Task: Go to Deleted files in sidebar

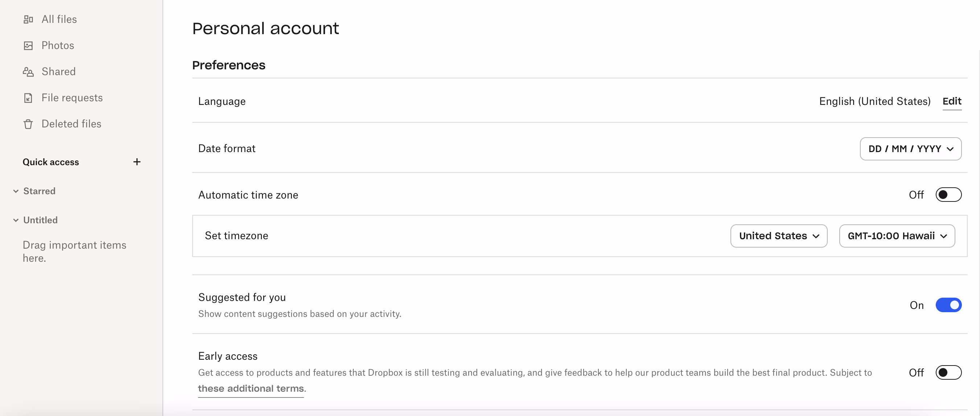Action: (x=71, y=124)
